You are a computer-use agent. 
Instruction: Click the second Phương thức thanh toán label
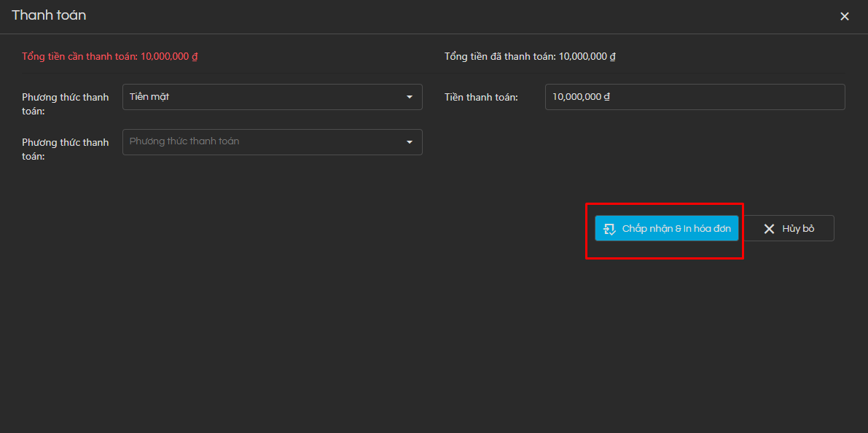click(x=65, y=149)
